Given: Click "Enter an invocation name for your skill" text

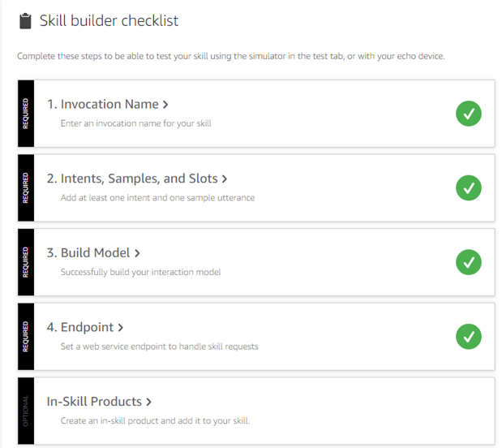Looking at the screenshot, I should point(135,124).
